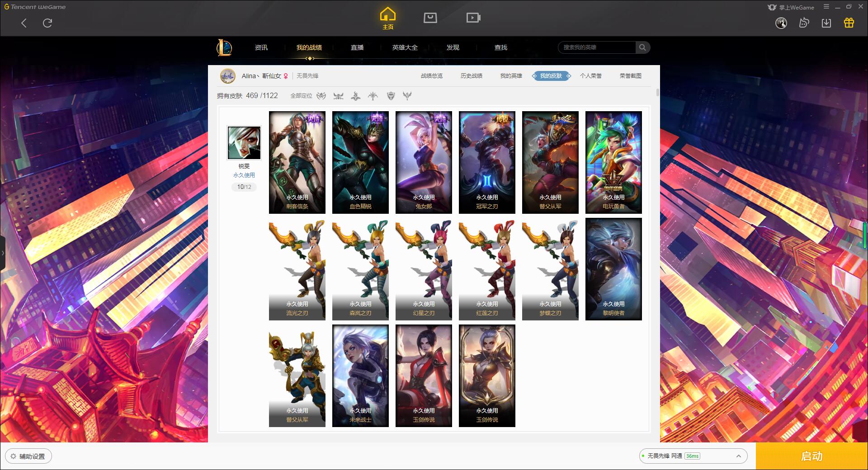Filter by second role icon
868x470 pixels.
click(x=338, y=96)
